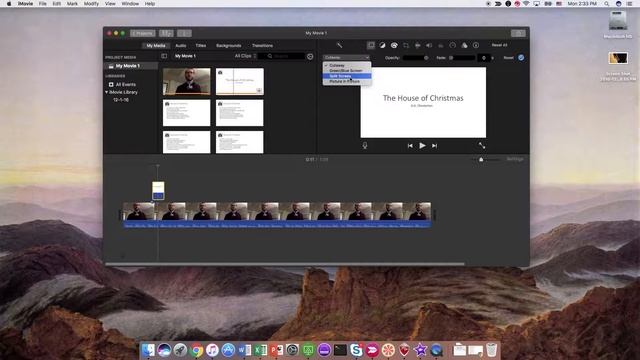Click the voiceover microphone icon
The width and height of the screenshot is (640, 360).
pos(365,145)
